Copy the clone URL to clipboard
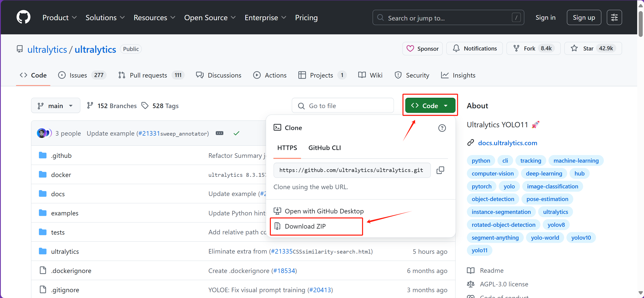Viewport: 644px width, 298px height. pos(440,170)
